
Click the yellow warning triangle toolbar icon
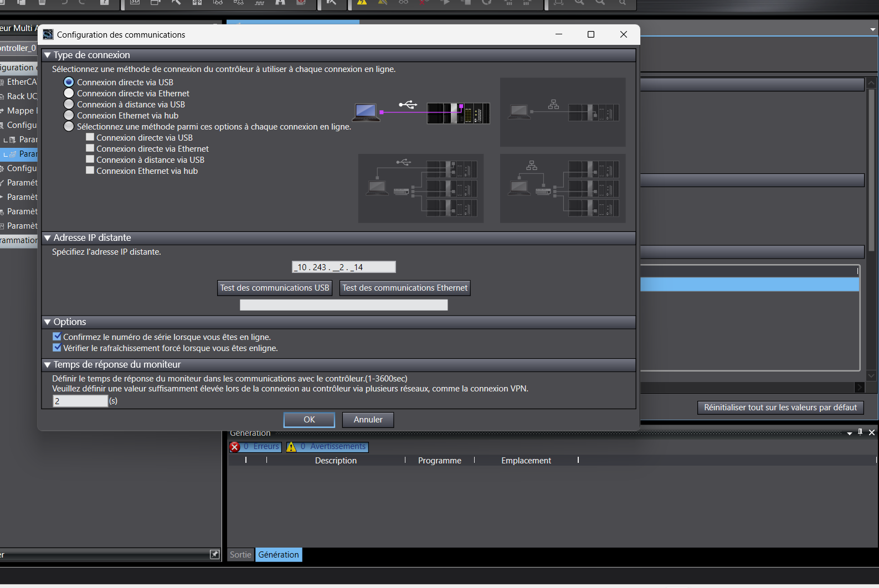[x=362, y=3]
